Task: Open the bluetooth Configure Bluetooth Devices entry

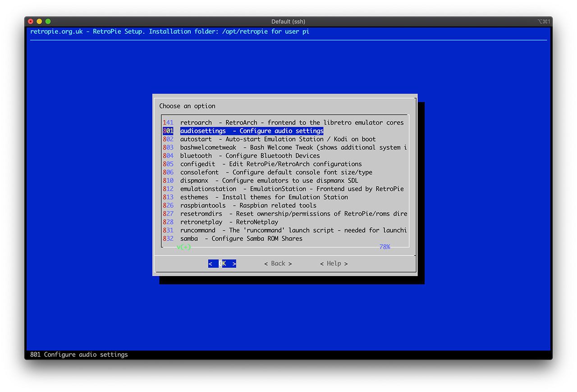Action: click(x=250, y=156)
